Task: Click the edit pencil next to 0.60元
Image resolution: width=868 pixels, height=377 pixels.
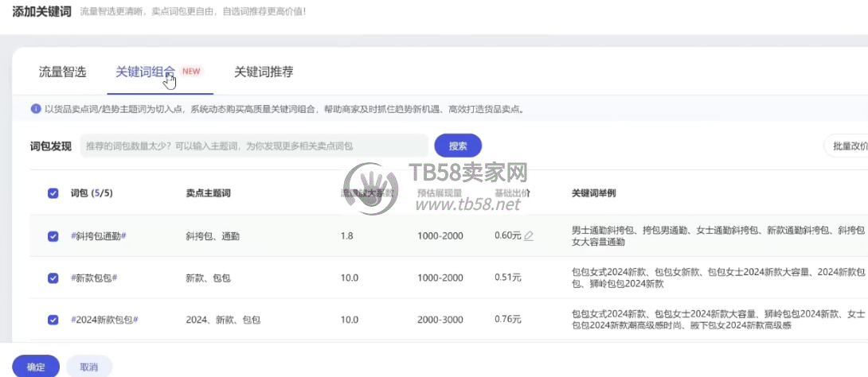Action: point(529,236)
